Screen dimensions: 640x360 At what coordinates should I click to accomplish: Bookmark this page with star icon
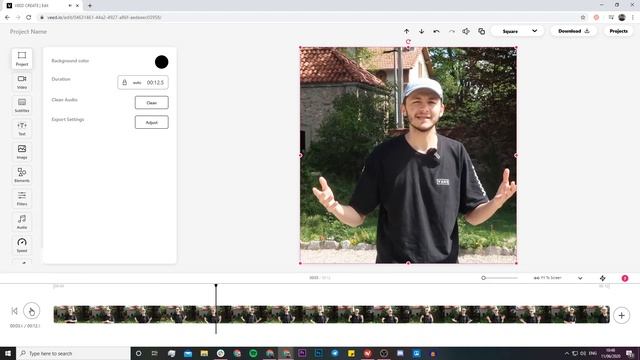(x=583, y=17)
